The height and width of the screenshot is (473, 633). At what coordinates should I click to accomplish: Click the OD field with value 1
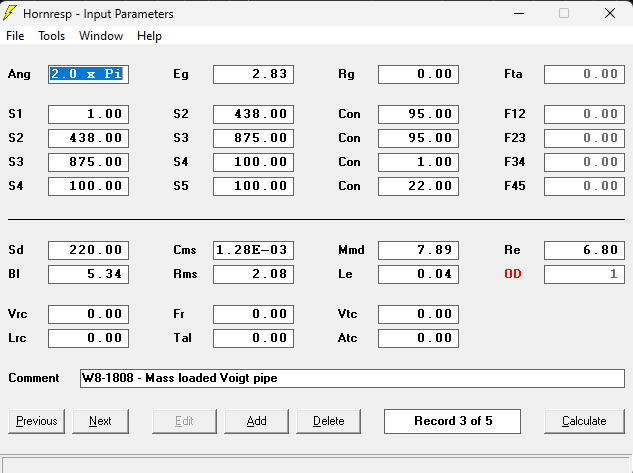point(585,274)
